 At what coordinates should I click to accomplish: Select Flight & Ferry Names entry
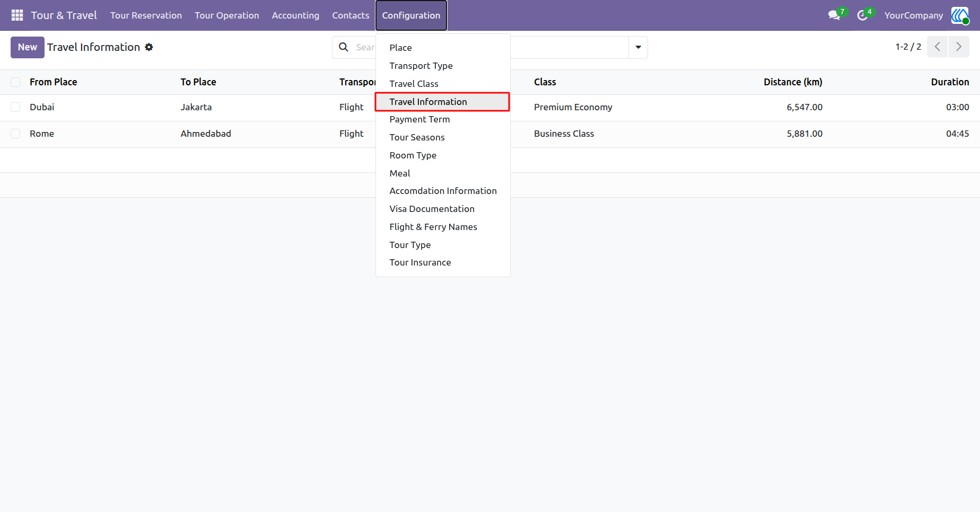click(443, 227)
